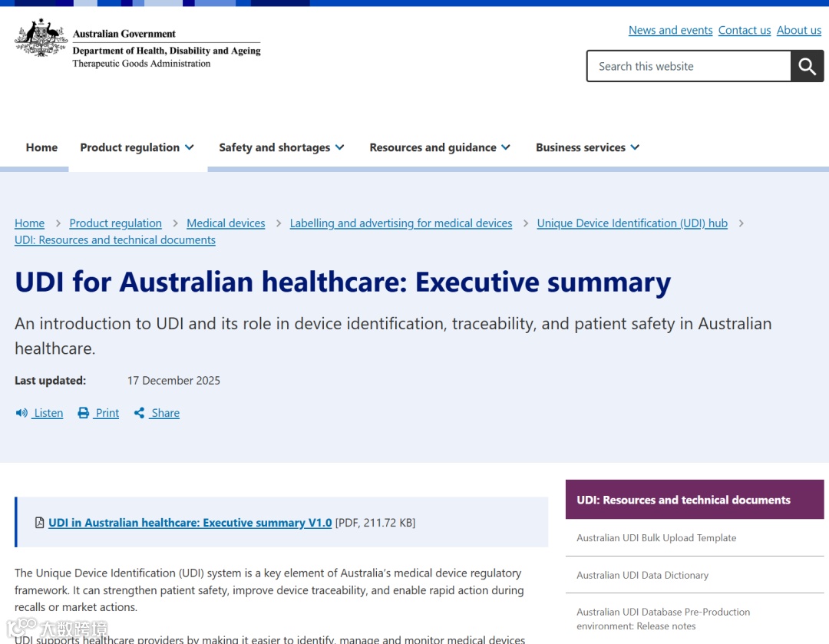Click the [PDF, 211.72 KB] file size text
The height and width of the screenshot is (644, 829).
point(375,523)
